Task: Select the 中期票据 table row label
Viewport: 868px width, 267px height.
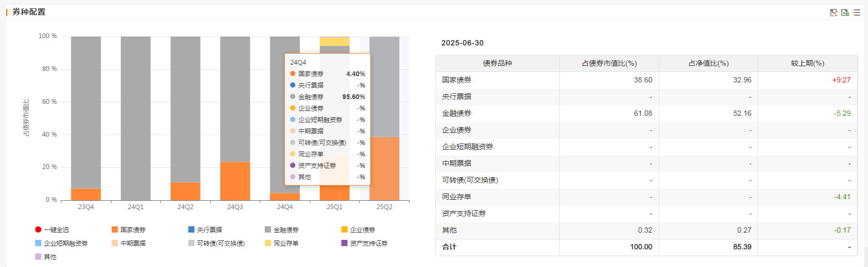Action: [457, 163]
